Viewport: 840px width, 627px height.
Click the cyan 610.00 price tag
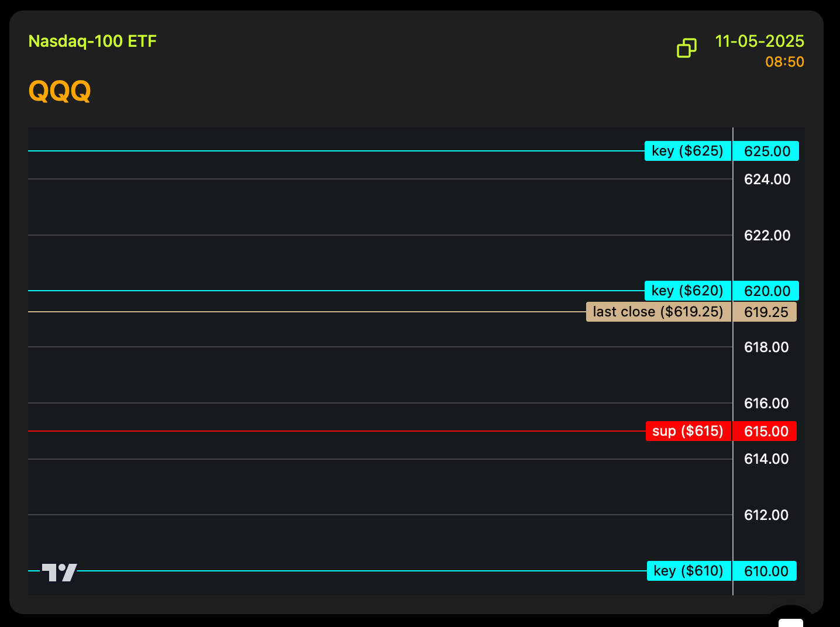coord(765,571)
